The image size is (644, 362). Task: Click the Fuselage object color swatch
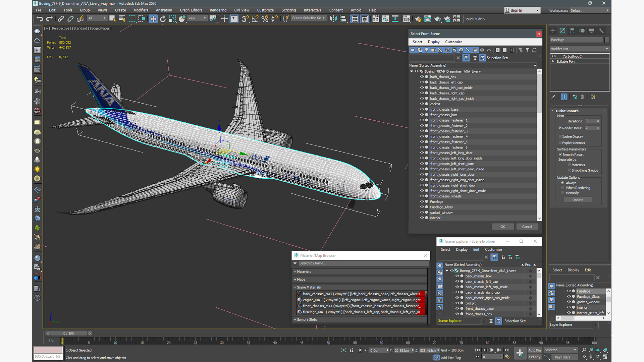coord(607,40)
